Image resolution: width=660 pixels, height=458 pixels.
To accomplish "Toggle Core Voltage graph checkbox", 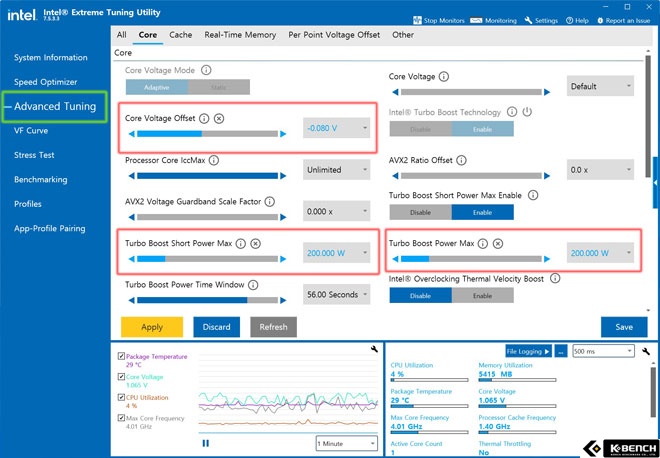I will [121, 377].
